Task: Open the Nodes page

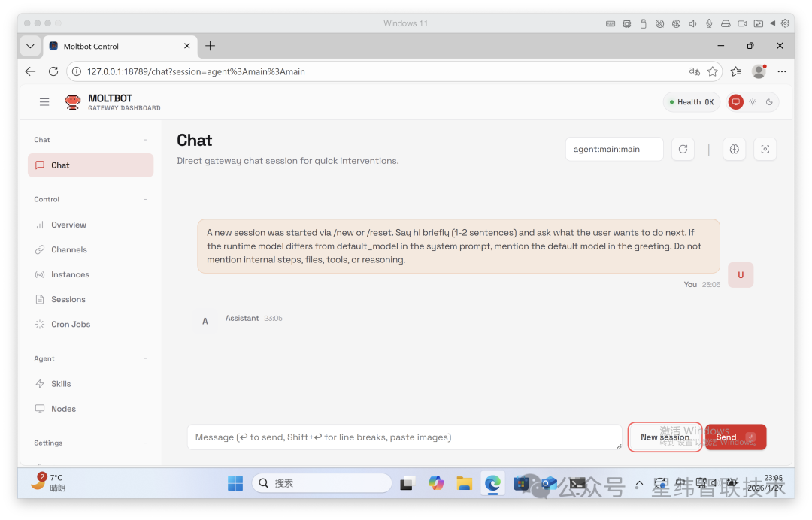Action: point(63,409)
